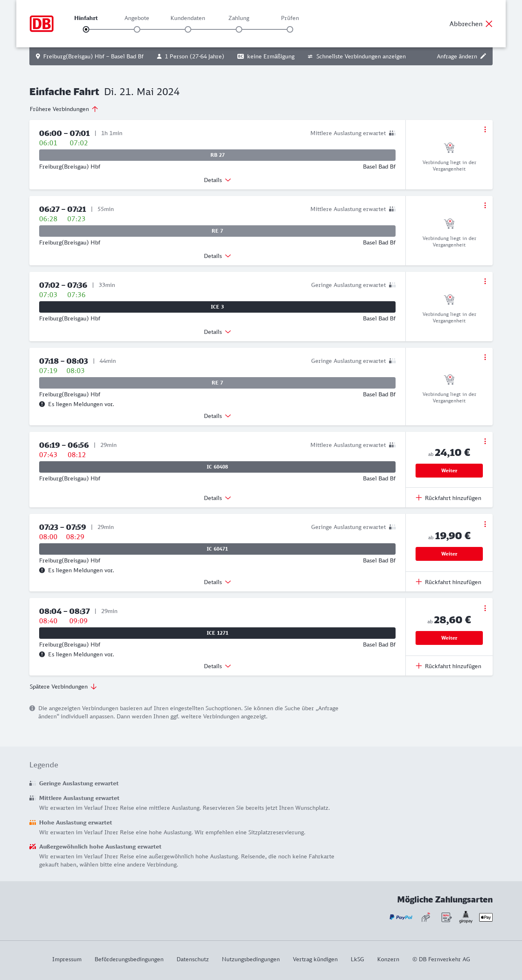Open three-dot menu for IC 60408 connection
Image resolution: width=522 pixels, height=980 pixels.
[485, 441]
